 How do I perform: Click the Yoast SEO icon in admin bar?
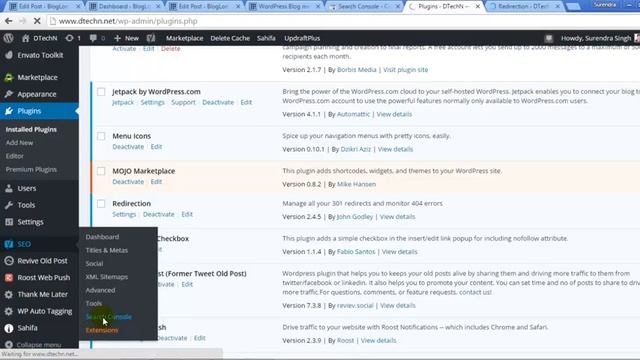click(151, 38)
